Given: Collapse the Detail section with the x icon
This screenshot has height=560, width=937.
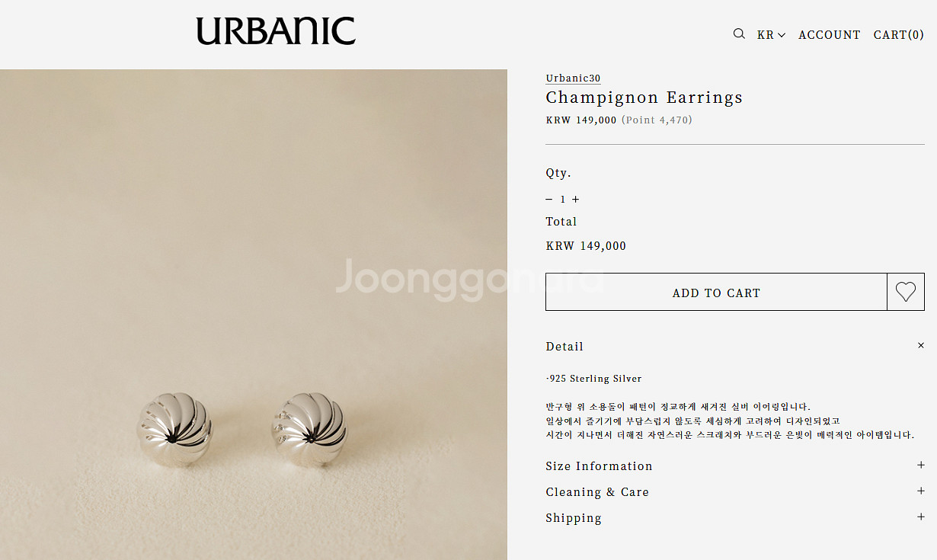Looking at the screenshot, I should point(921,345).
